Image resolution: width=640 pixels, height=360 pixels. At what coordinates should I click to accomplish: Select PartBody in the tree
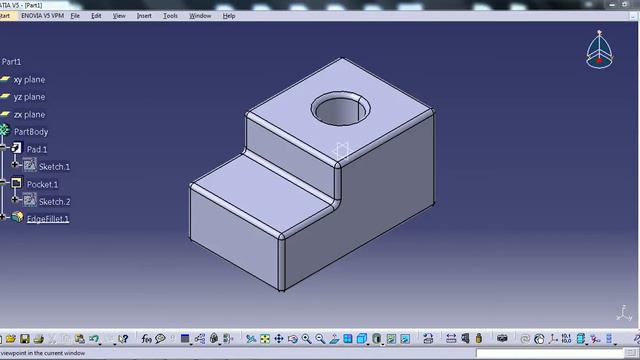(31, 132)
